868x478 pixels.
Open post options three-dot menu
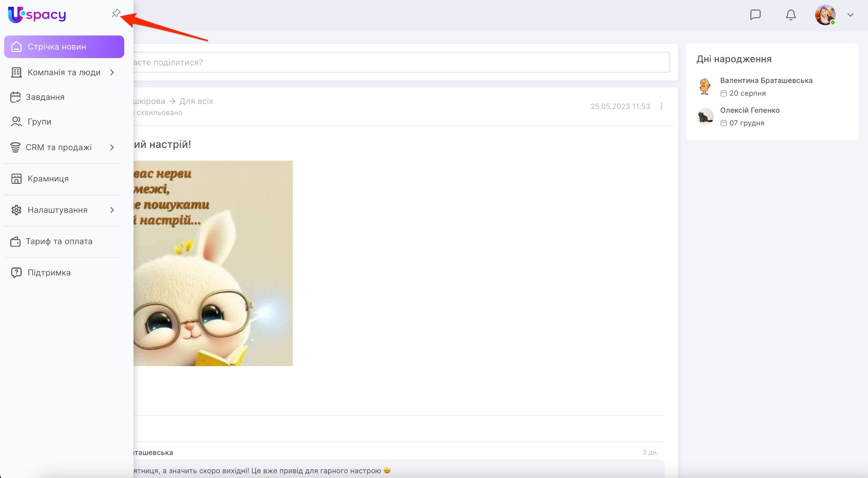[x=661, y=106]
